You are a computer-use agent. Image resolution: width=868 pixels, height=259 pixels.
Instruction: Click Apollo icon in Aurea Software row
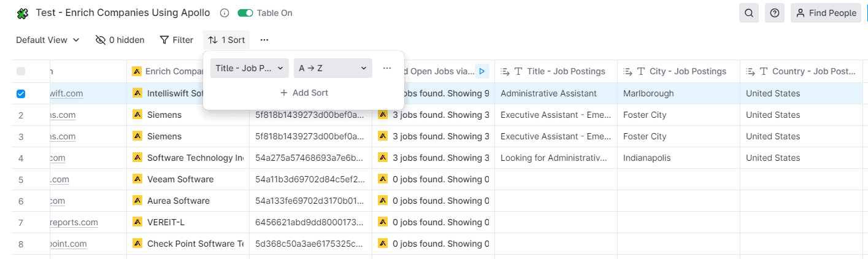pyautogui.click(x=137, y=201)
